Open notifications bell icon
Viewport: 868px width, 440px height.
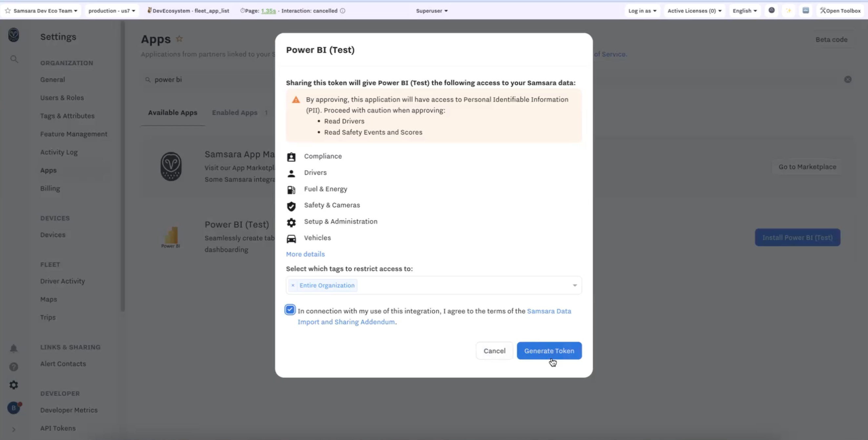(13, 348)
